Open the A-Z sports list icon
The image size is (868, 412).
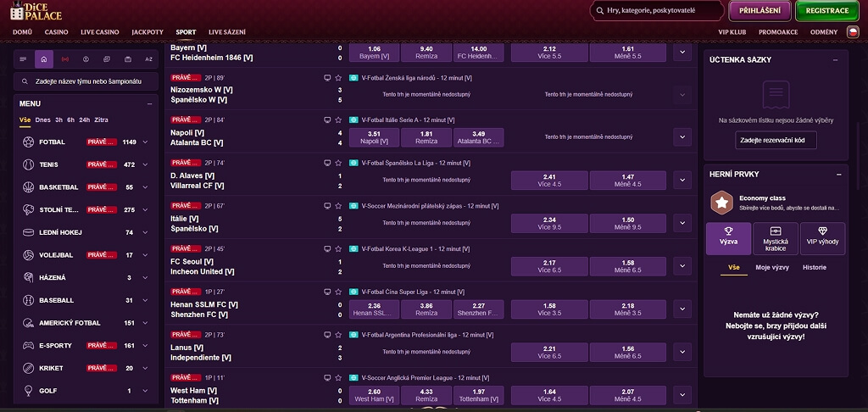(x=149, y=59)
